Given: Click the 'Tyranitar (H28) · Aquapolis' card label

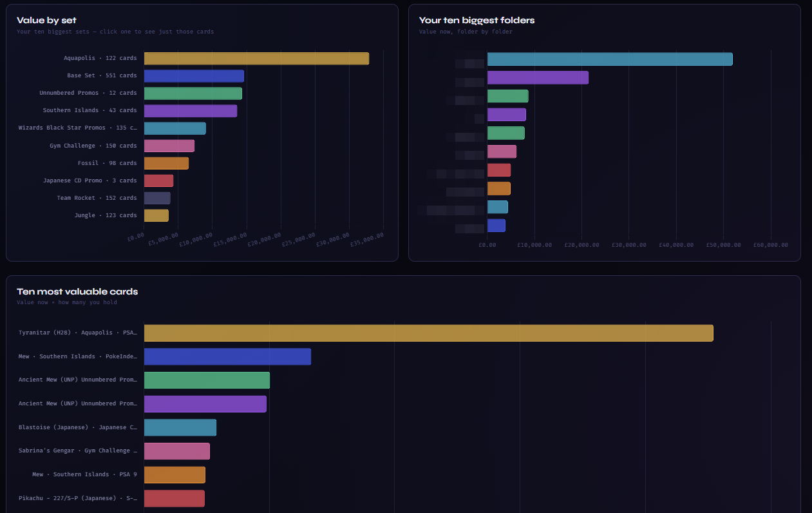Looking at the screenshot, I should tap(78, 333).
